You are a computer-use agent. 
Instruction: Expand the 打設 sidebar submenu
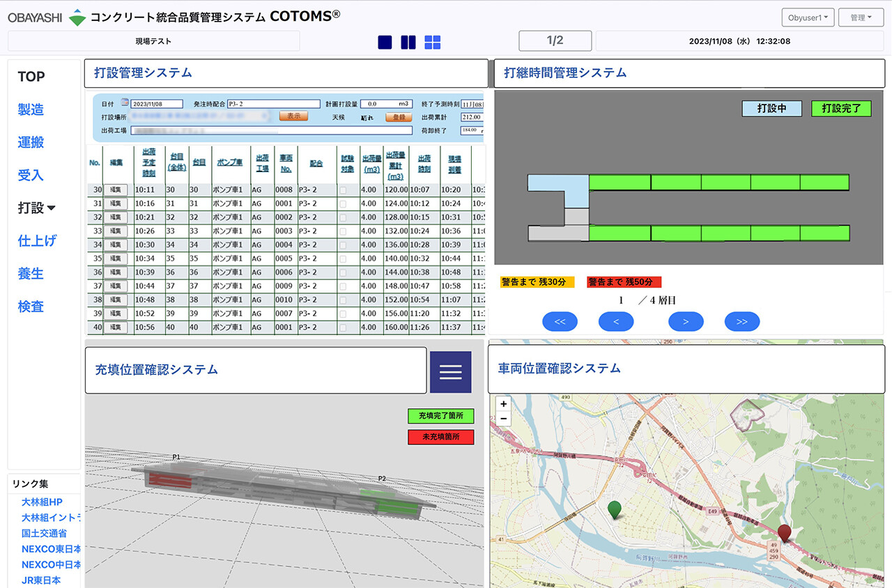[37, 208]
